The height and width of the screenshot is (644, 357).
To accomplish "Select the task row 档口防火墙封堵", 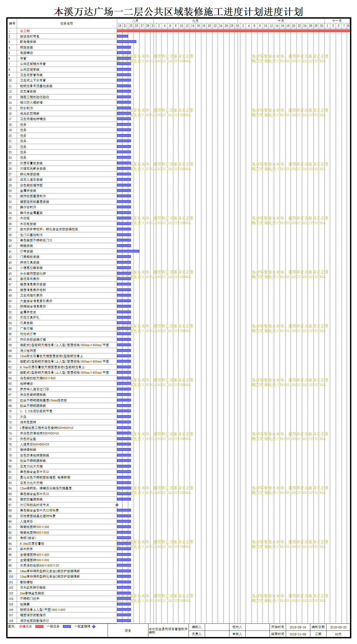I will [62, 103].
